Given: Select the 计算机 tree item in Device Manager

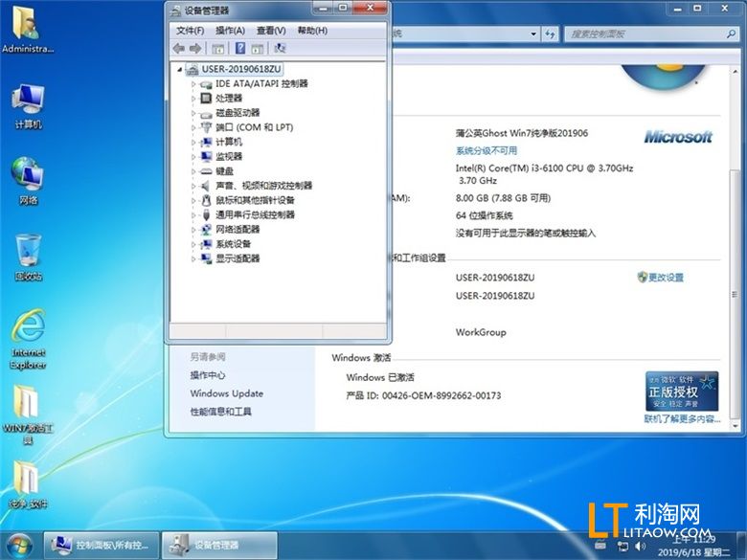Looking at the screenshot, I should click(229, 142).
